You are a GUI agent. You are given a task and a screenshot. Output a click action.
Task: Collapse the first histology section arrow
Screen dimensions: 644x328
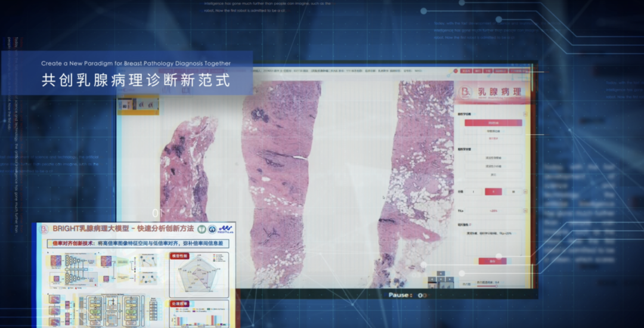525,113
